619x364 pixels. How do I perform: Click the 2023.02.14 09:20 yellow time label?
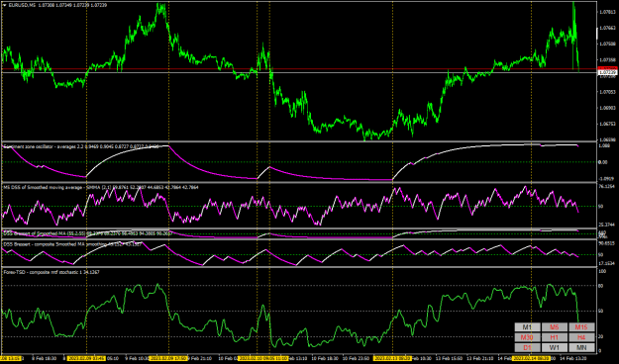[x=532, y=358]
